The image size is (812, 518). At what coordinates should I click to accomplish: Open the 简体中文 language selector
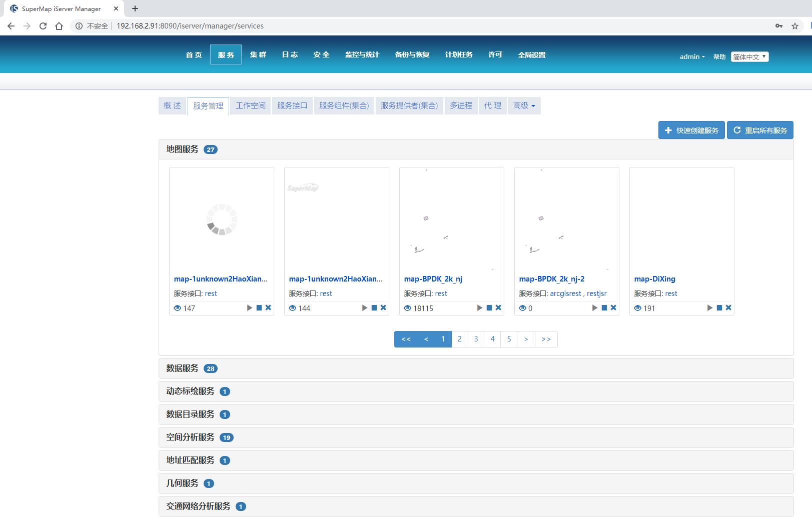click(x=749, y=56)
